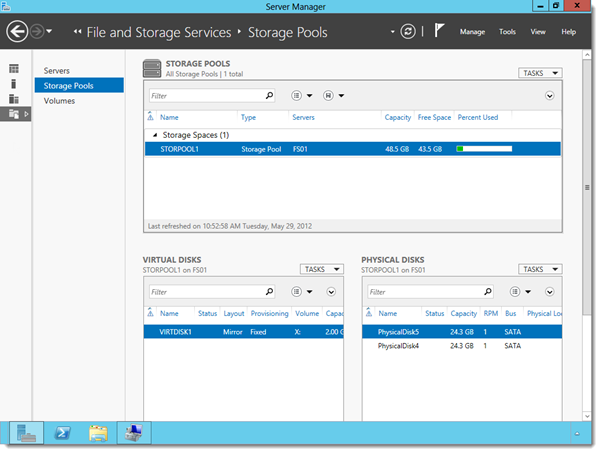
Task: Open the fourth taskbar app with monitor icon
Action: point(134,433)
